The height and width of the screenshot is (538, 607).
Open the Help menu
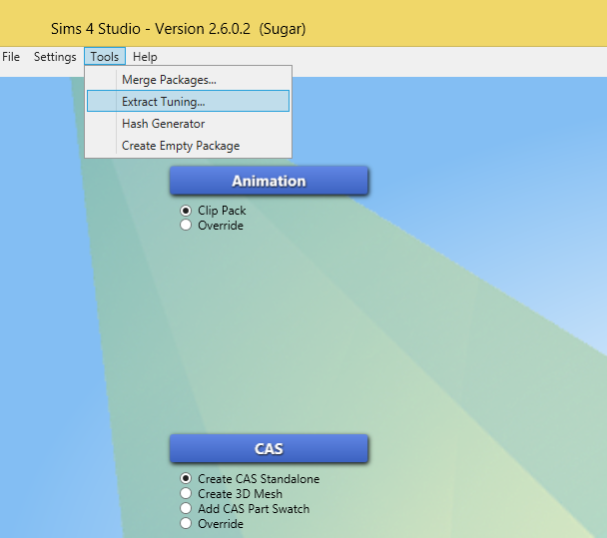click(x=145, y=57)
